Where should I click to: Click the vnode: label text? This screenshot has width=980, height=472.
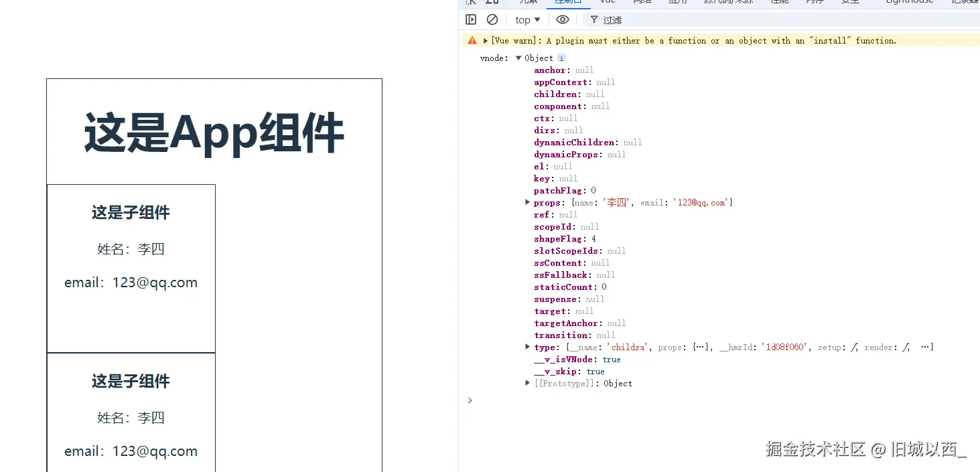[x=494, y=58]
